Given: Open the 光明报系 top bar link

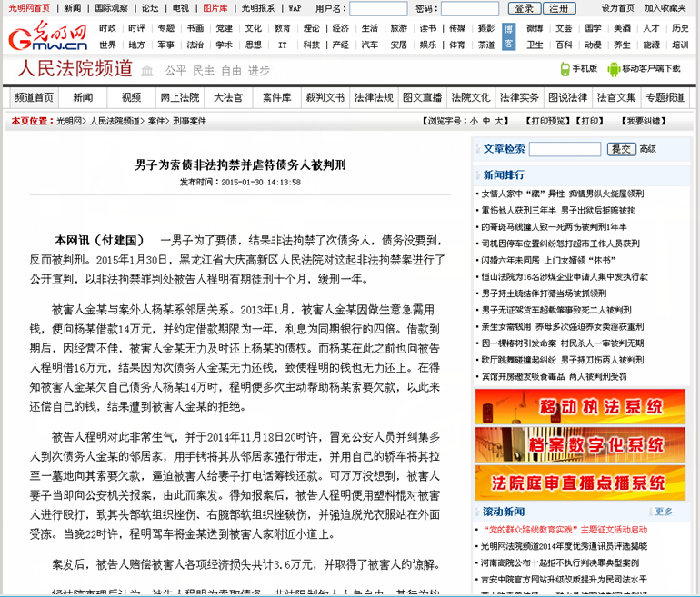Looking at the screenshot, I should [258, 8].
